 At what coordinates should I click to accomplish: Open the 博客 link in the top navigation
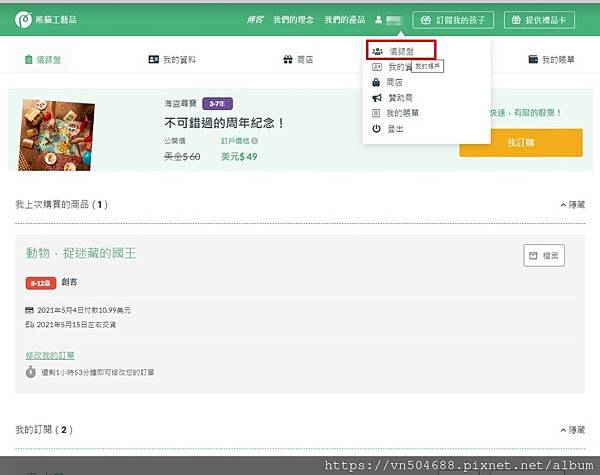[x=255, y=20]
